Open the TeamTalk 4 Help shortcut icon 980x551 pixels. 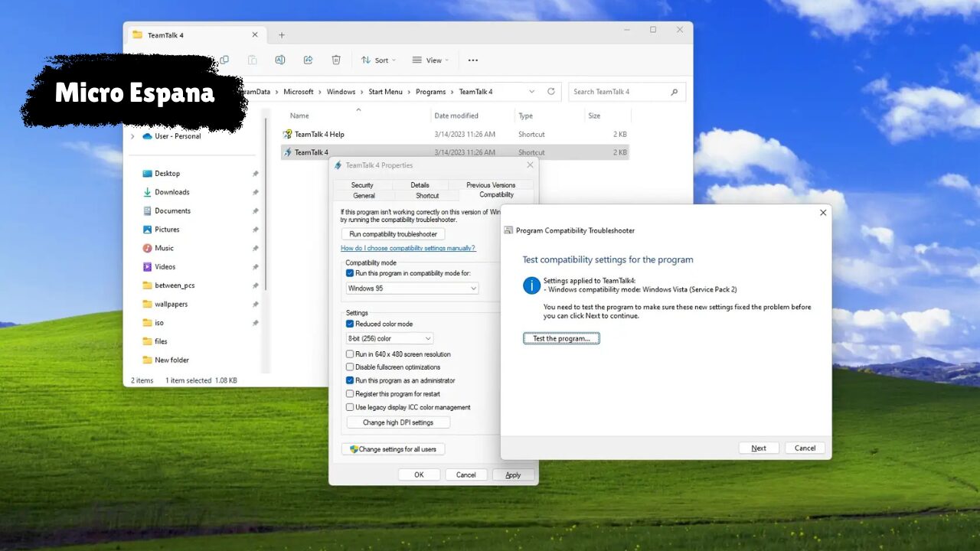[x=288, y=134]
